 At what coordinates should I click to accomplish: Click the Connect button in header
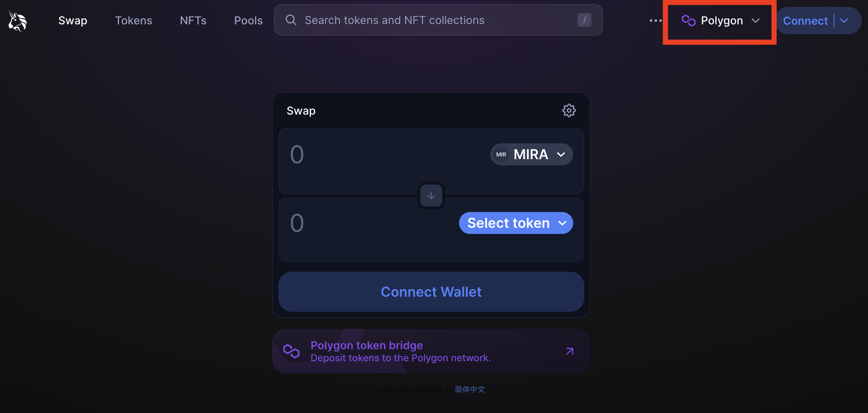click(x=805, y=21)
